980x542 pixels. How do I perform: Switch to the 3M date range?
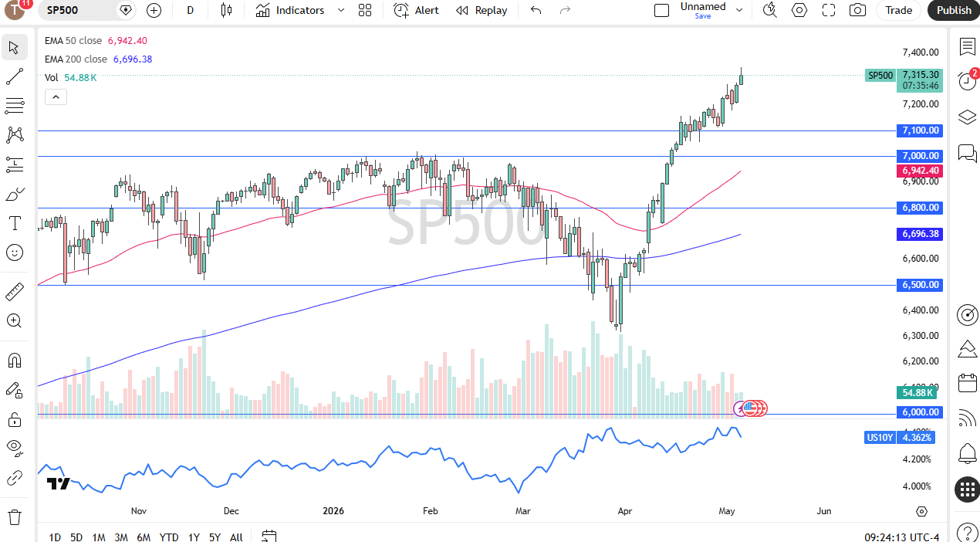(121, 537)
